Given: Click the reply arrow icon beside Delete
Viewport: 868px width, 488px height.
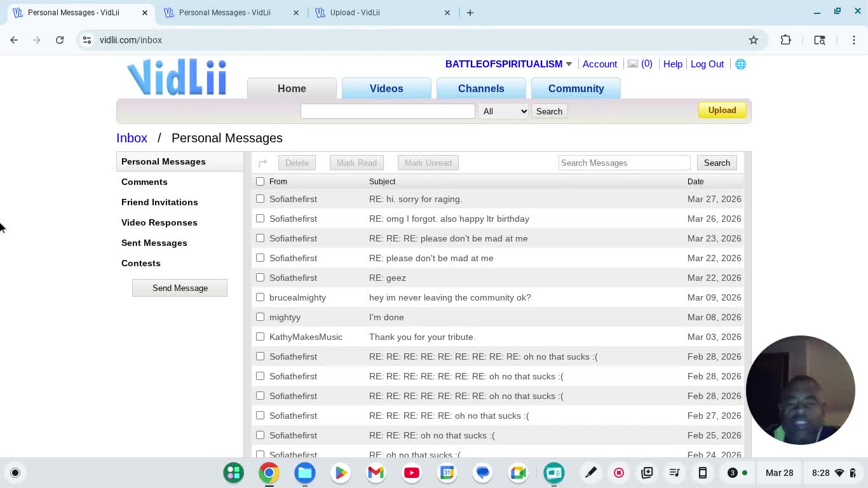Looking at the screenshot, I should (263, 163).
